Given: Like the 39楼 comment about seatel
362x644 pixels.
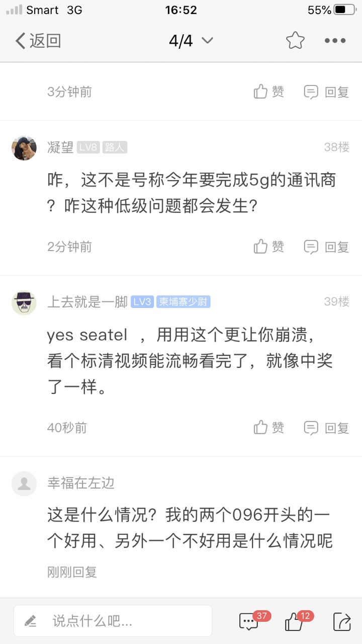Looking at the screenshot, I should 269,428.
